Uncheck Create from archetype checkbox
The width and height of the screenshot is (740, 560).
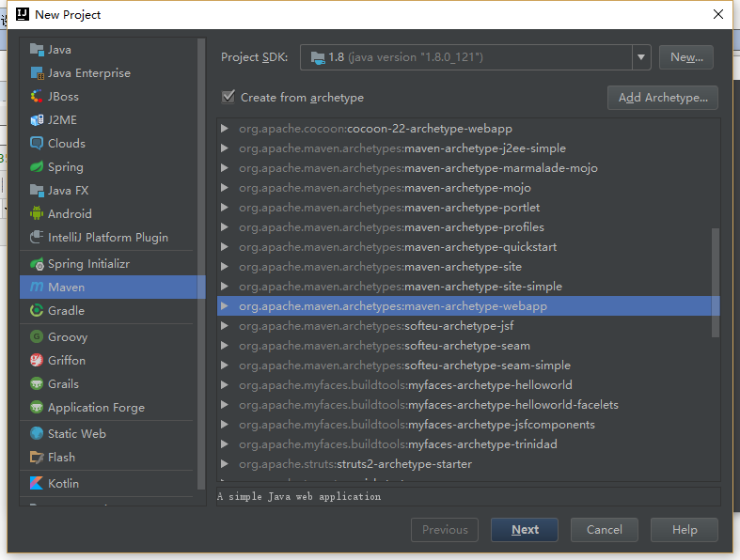(x=228, y=97)
